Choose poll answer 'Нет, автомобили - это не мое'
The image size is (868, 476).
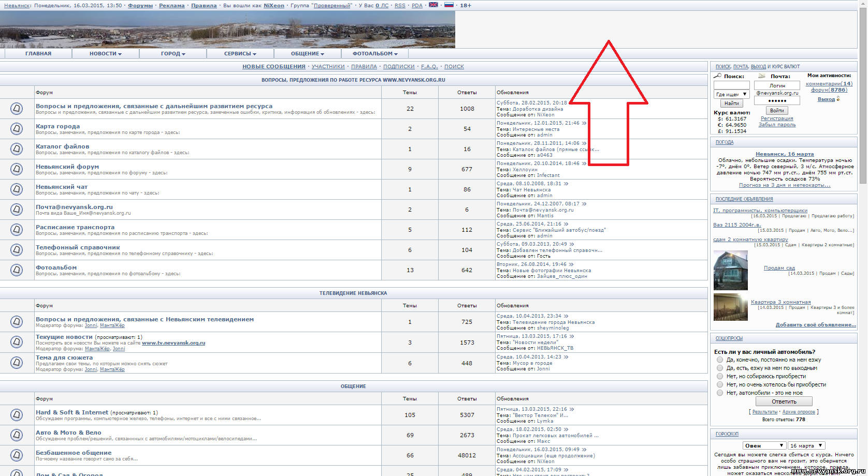click(x=720, y=393)
